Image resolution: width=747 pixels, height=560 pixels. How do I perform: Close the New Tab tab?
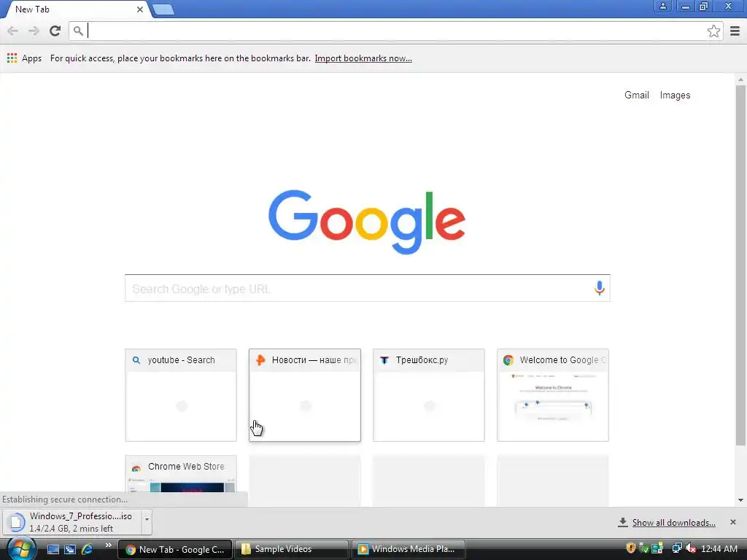pos(139,9)
